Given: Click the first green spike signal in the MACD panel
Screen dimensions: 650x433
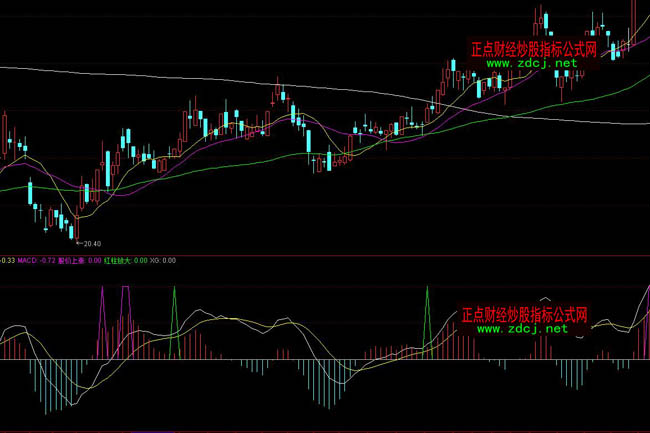Looking at the screenshot, I should pyautogui.click(x=174, y=300).
